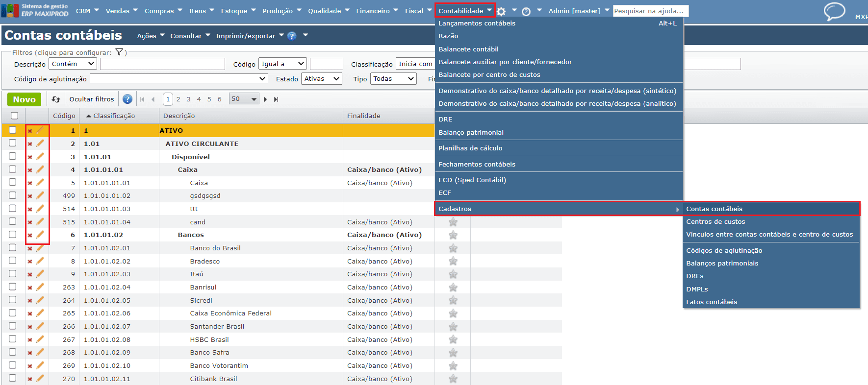Open the chat speech bubble icon
Image resolution: width=868 pixels, height=385 pixels.
coord(834,11)
